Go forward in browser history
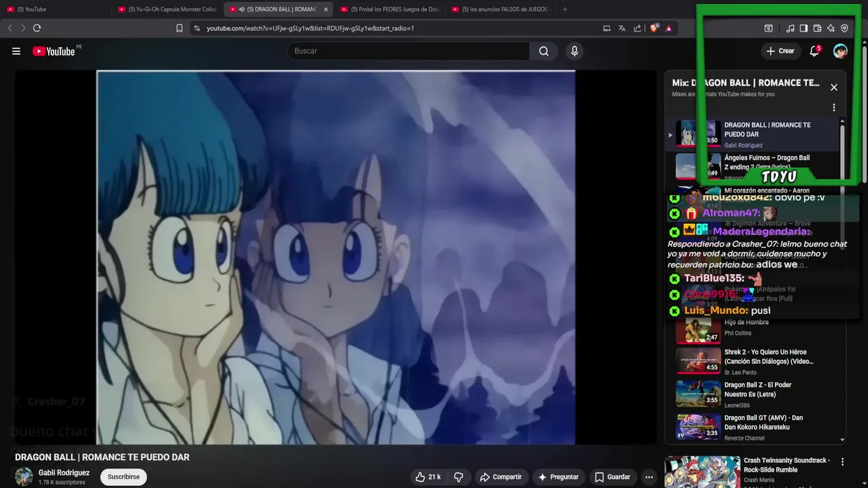The image size is (868, 488). pos(23,28)
